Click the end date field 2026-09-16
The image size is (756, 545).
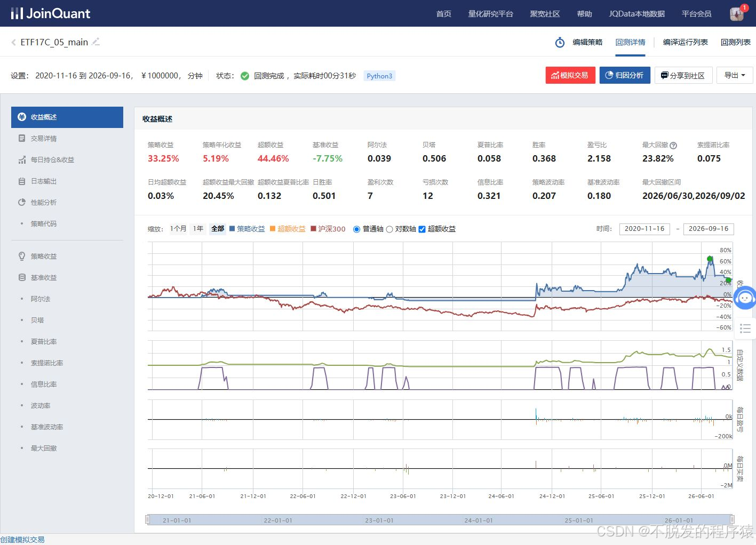coord(709,229)
